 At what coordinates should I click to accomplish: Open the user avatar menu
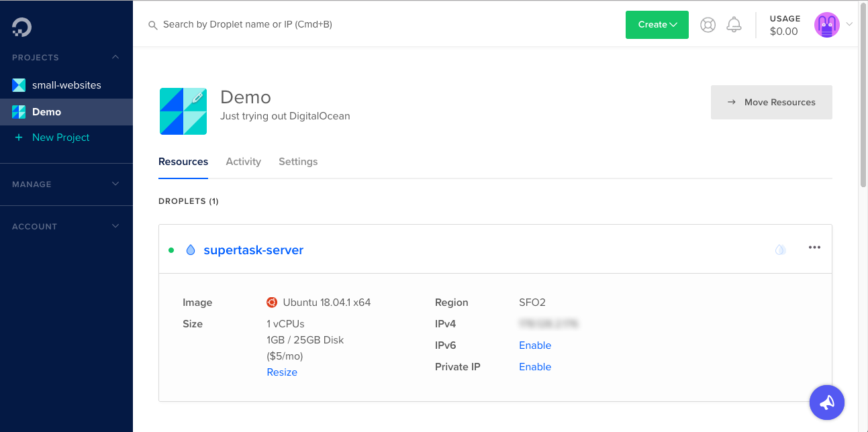pos(827,25)
